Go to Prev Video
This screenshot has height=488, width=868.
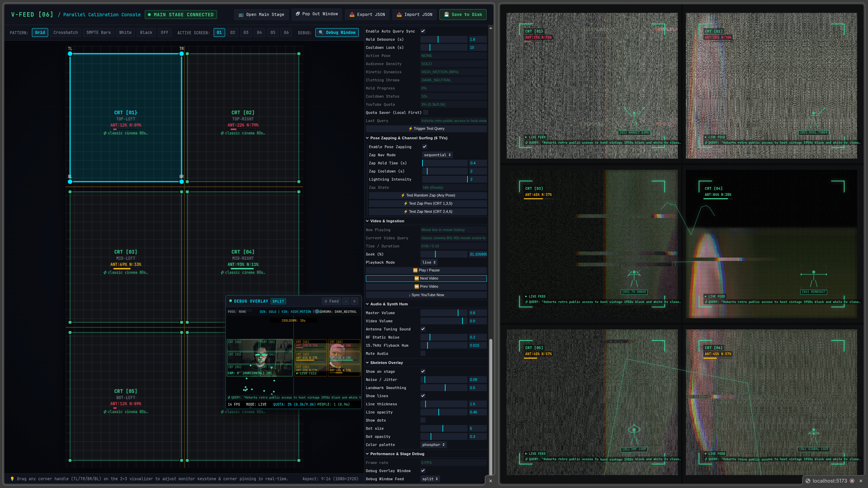pos(426,286)
